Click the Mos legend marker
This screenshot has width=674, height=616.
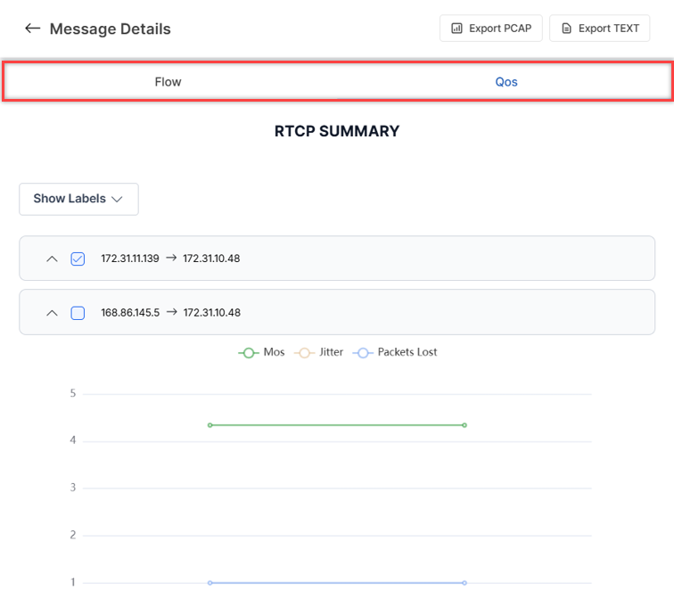[x=248, y=352]
